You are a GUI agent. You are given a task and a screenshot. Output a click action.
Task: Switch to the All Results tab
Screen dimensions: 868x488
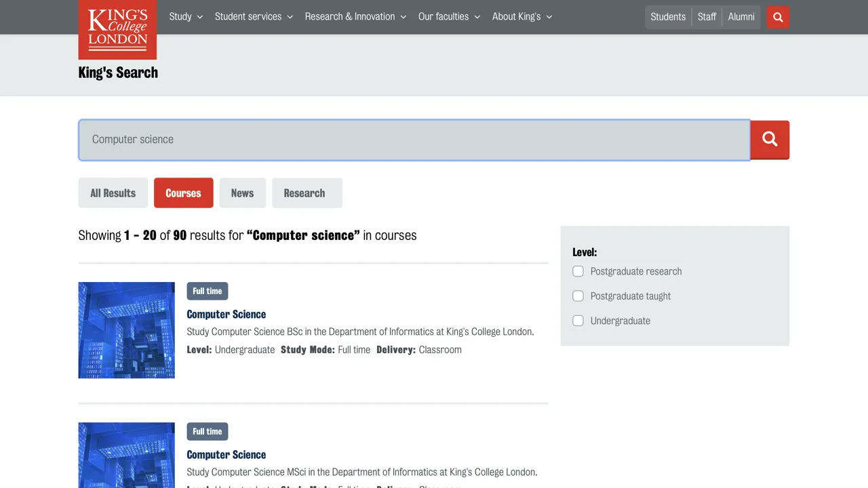coord(113,193)
